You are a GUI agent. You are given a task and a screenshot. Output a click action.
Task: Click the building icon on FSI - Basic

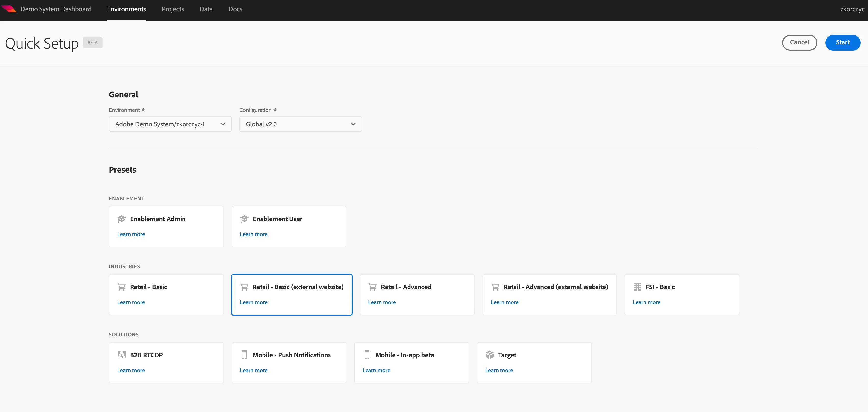pos(637,287)
